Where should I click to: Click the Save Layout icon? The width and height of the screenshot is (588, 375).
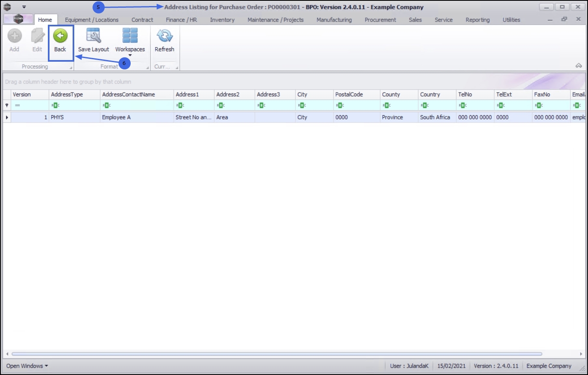tap(94, 36)
